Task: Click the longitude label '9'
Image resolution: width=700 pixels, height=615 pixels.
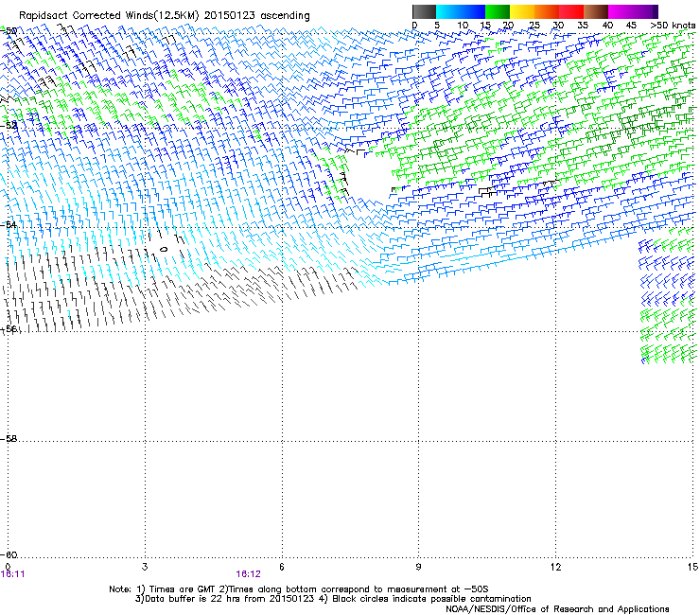Action: click(x=418, y=567)
